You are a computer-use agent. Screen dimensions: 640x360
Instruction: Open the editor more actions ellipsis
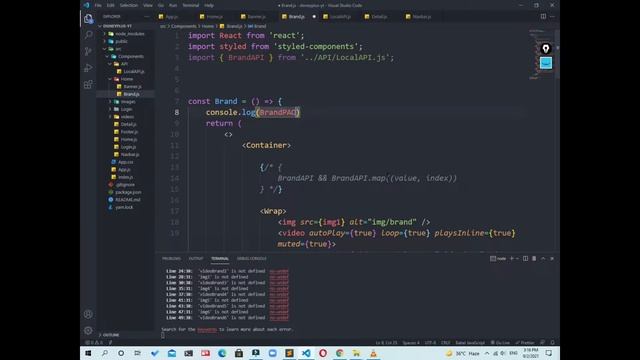[552, 16]
